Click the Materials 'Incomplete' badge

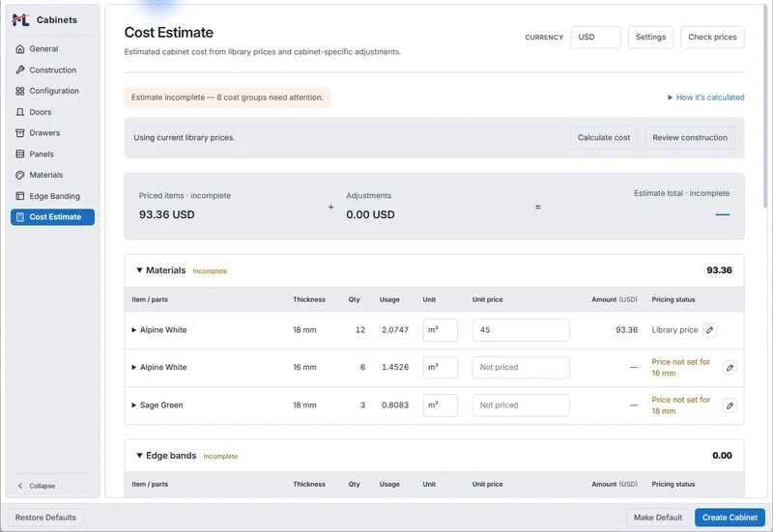tap(210, 271)
